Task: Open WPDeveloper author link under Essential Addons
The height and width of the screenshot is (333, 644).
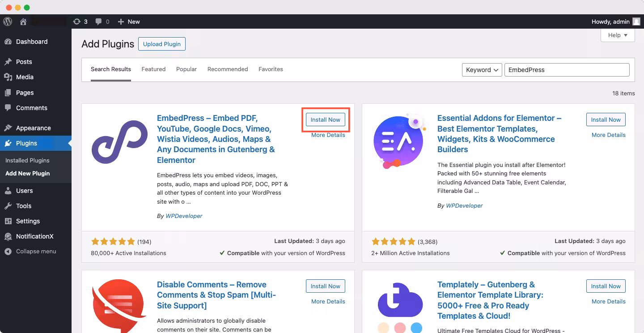Action: coord(464,205)
